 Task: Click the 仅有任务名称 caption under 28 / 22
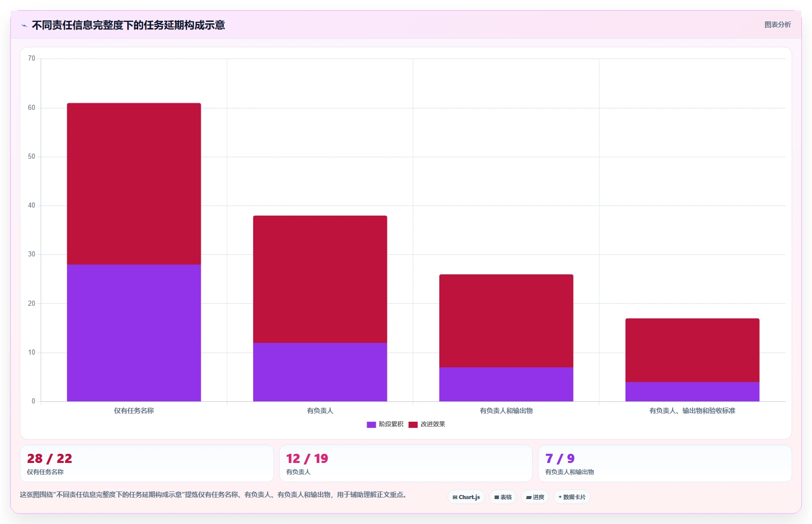[45, 472]
